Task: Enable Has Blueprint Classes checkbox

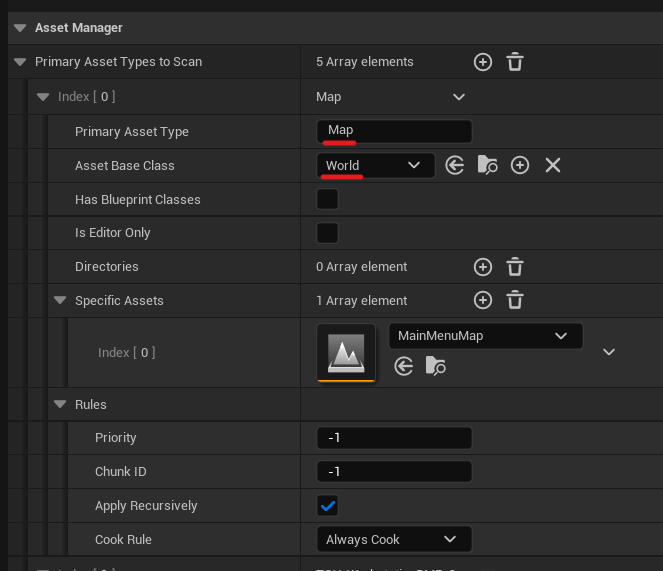Action: (x=327, y=199)
